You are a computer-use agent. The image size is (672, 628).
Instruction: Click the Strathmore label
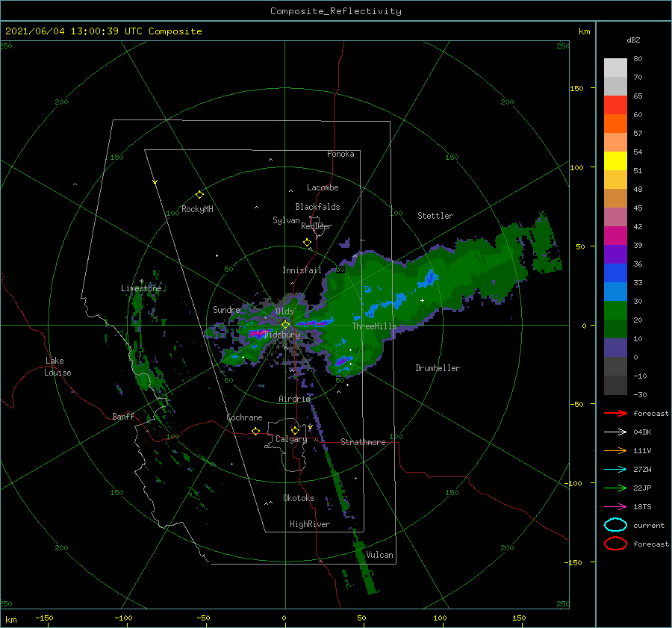pyautogui.click(x=363, y=442)
